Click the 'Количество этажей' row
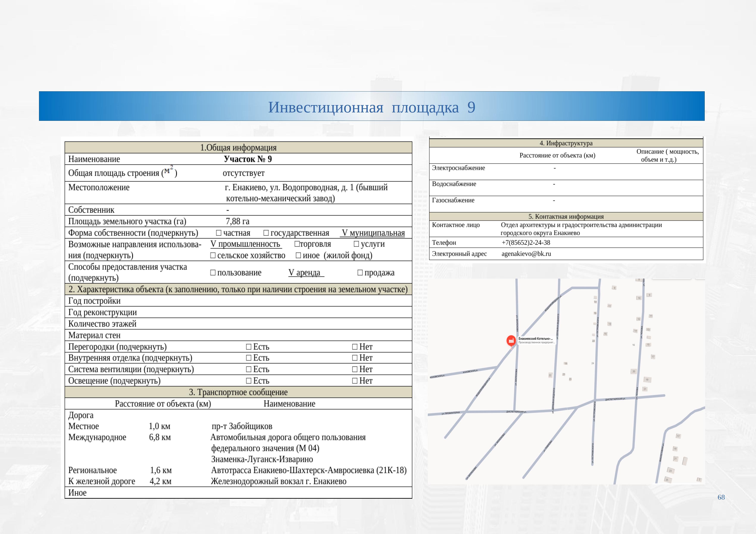This screenshot has height=534, width=756. pyautogui.click(x=238, y=324)
